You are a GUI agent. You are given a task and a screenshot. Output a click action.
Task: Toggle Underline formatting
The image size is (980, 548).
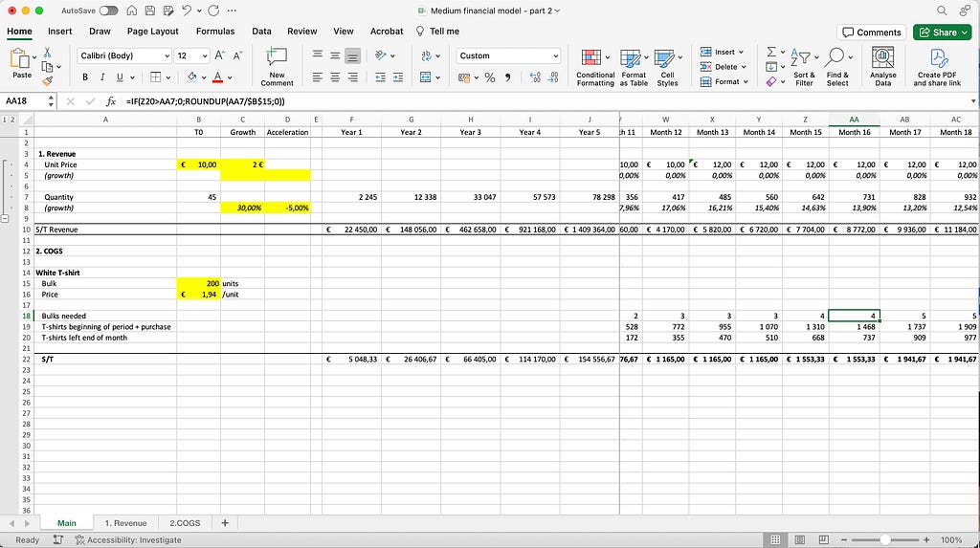coord(120,77)
